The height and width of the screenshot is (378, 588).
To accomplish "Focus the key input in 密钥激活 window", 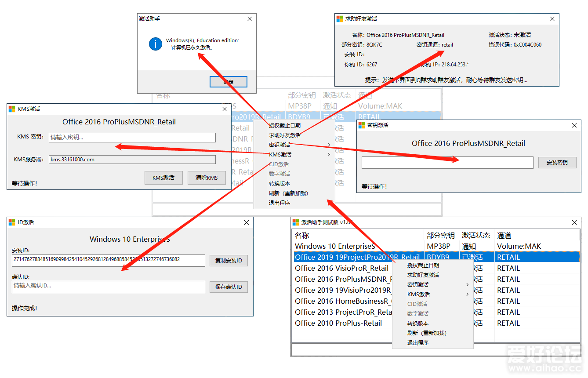I will click(447, 163).
